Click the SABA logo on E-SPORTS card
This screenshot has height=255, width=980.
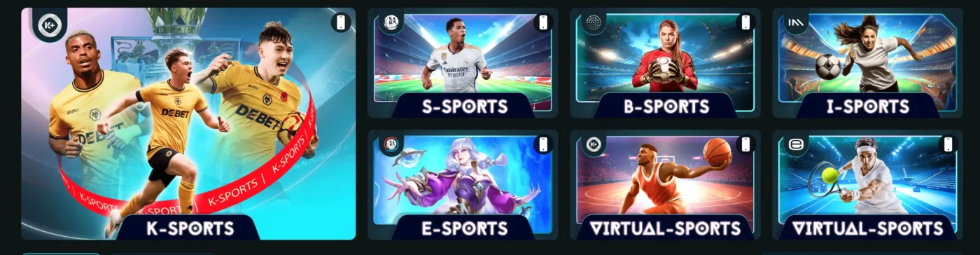[x=388, y=144]
